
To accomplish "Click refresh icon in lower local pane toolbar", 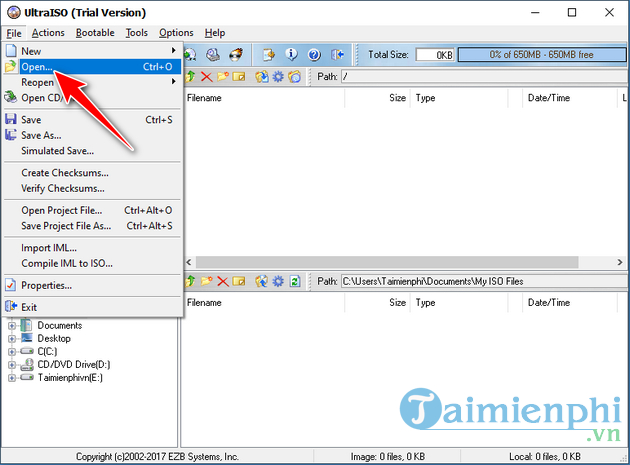I will (x=295, y=282).
